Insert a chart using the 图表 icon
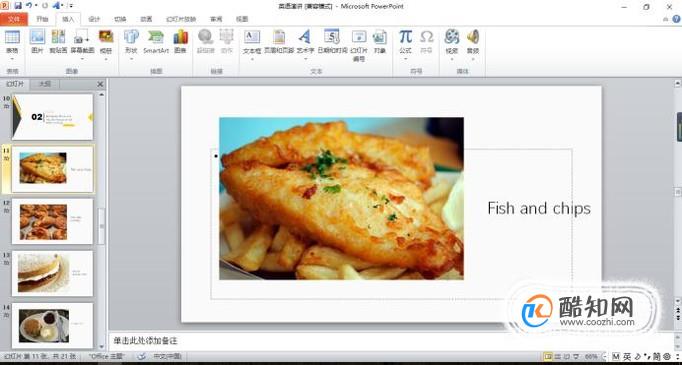The image size is (682, 365). tap(181, 42)
